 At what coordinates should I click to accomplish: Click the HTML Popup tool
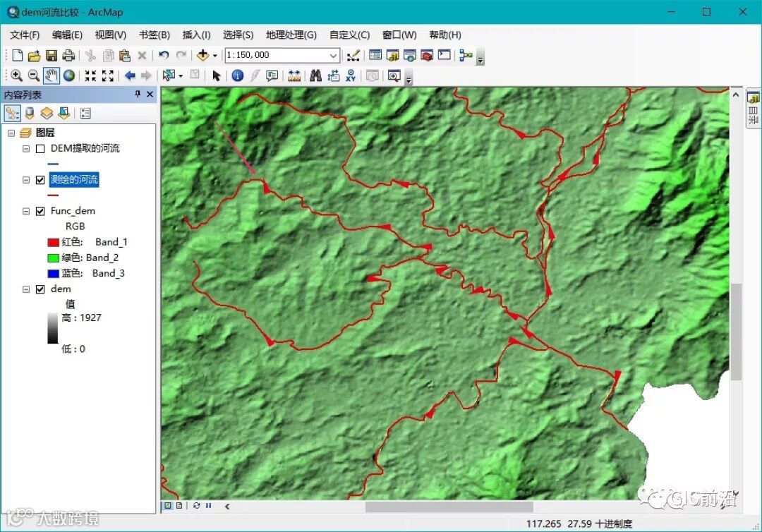[x=272, y=75]
